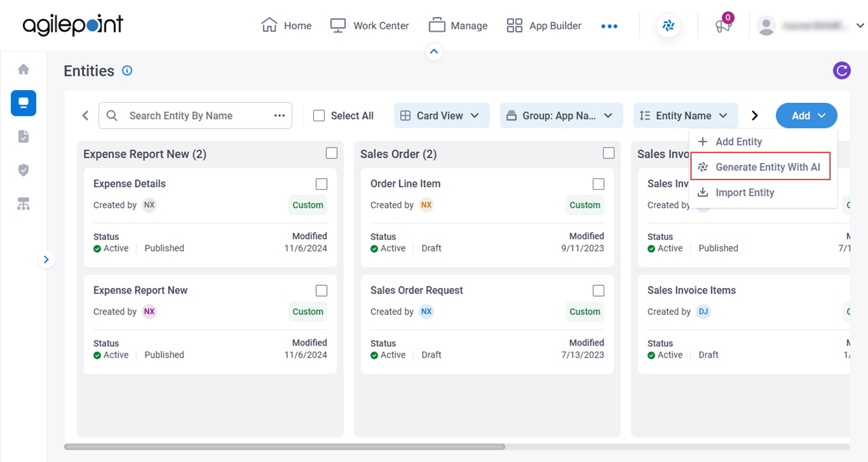The image size is (868, 462).
Task: Open the Entity Name sort dropdown
Action: coord(686,116)
